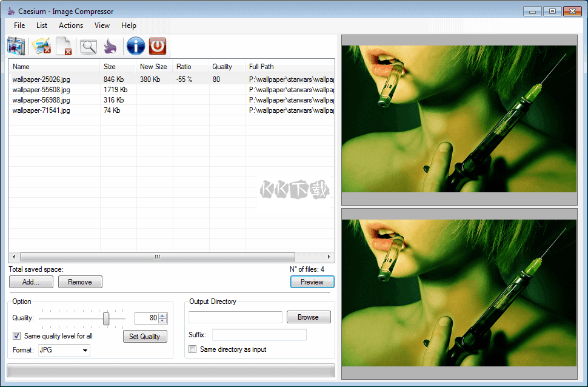Decrease quality with the spinner down arrow
The height and width of the screenshot is (387, 588).
click(162, 320)
